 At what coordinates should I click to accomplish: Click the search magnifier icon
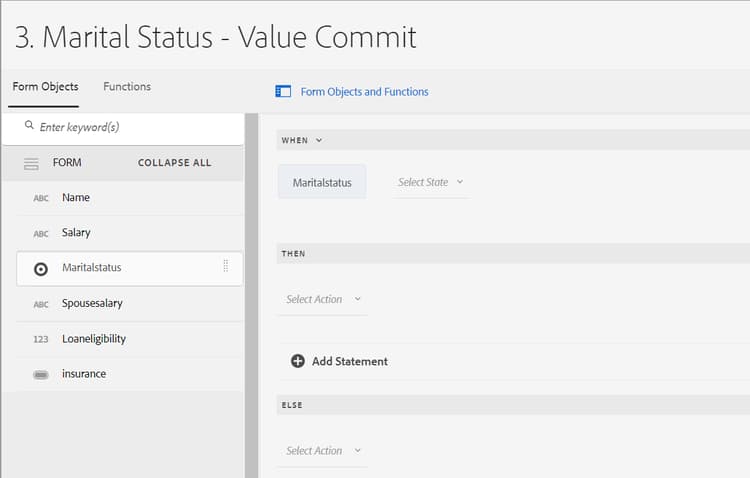(x=28, y=127)
